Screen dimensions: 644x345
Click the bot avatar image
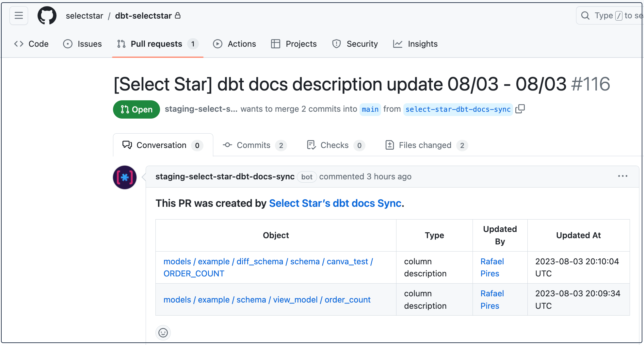coord(125,177)
